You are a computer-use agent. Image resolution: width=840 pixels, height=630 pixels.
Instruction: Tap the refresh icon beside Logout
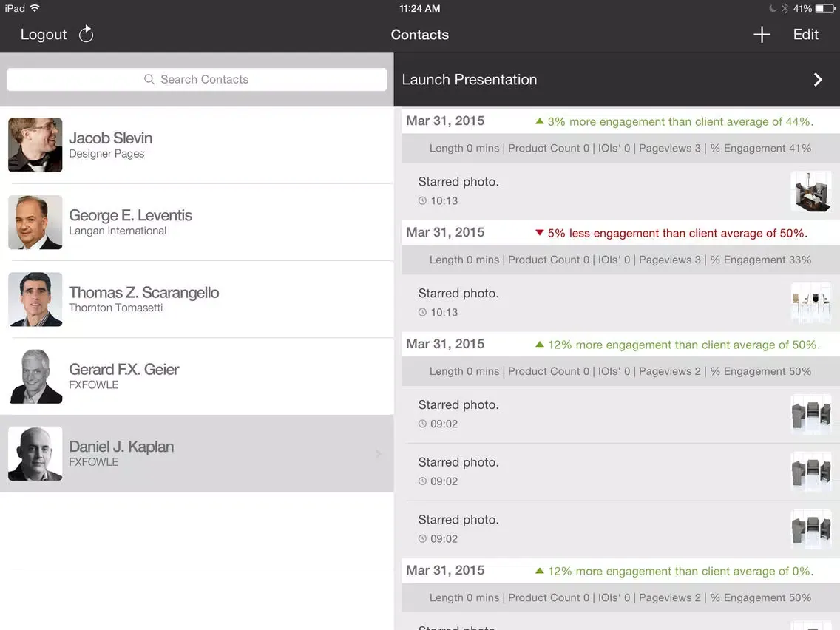87,34
